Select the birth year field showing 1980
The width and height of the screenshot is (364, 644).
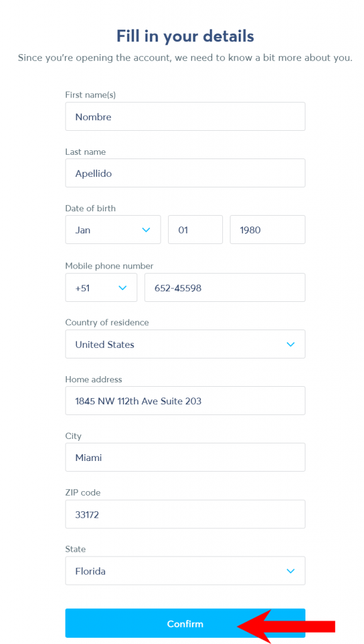[268, 230]
